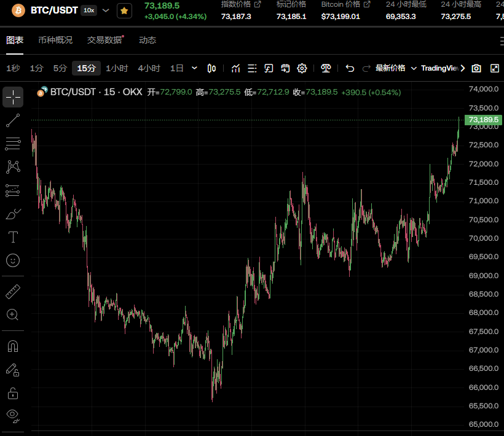Viewport: 504px width, 436px height.
Task: Switch to the 4小时 timeframe
Action: point(149,68)
